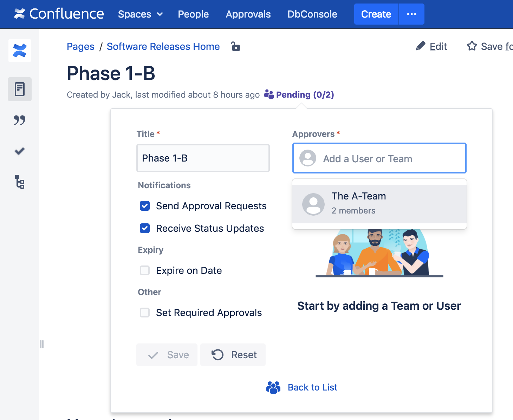
Task: Open the Pages icon in sidebar
Action: point(20,89)
